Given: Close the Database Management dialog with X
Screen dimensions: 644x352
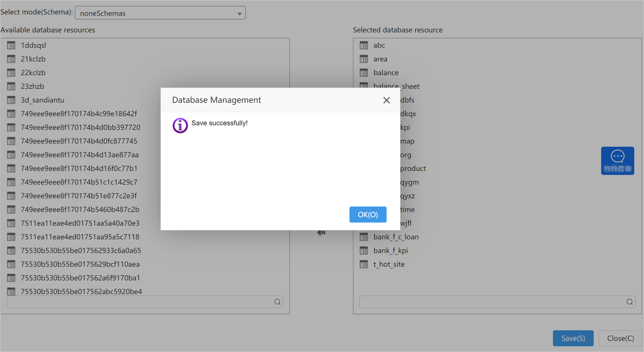Looking at the screenshot, I should pos(386,100).
